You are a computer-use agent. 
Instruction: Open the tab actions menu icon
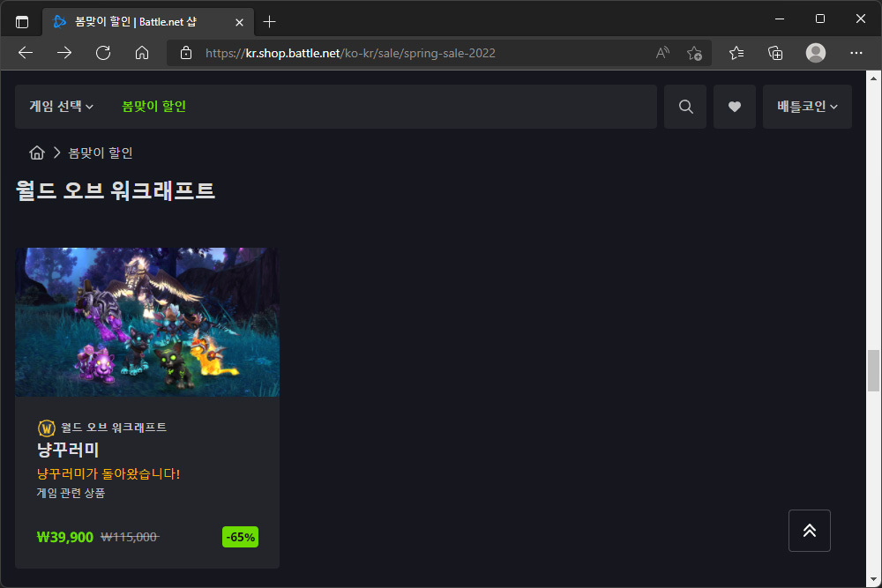22,22
